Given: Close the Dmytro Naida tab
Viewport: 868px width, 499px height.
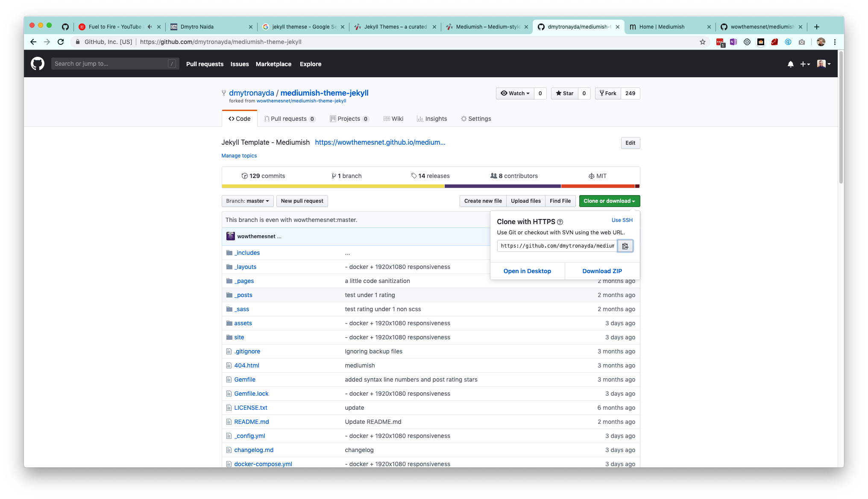Looking at the screenshot, I should [251, 26].
